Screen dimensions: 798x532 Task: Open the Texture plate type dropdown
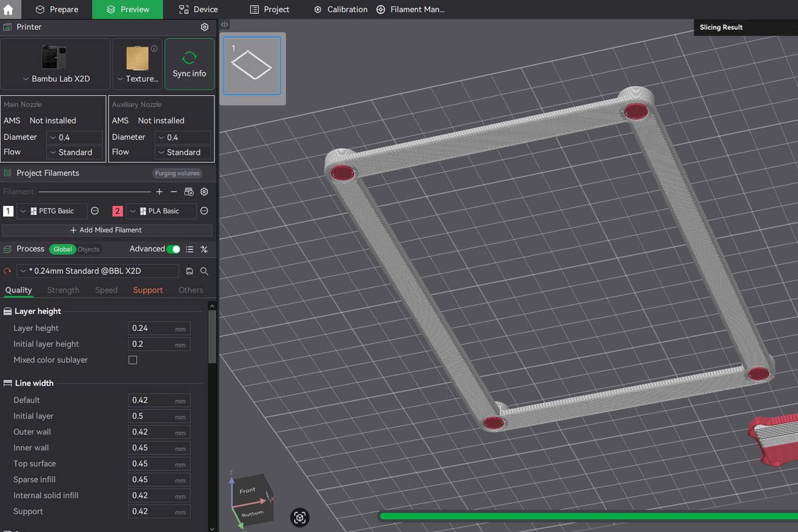[x=138, y=79]
